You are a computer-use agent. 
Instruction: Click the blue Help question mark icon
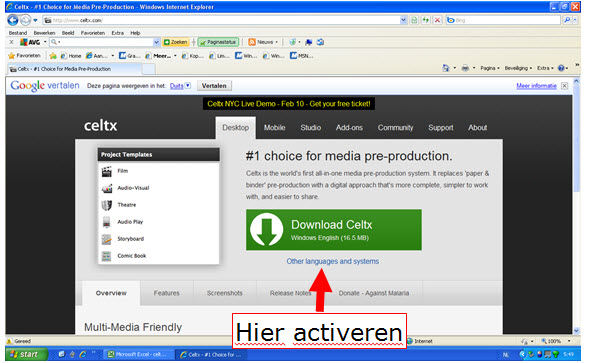[x=561, y=68]
